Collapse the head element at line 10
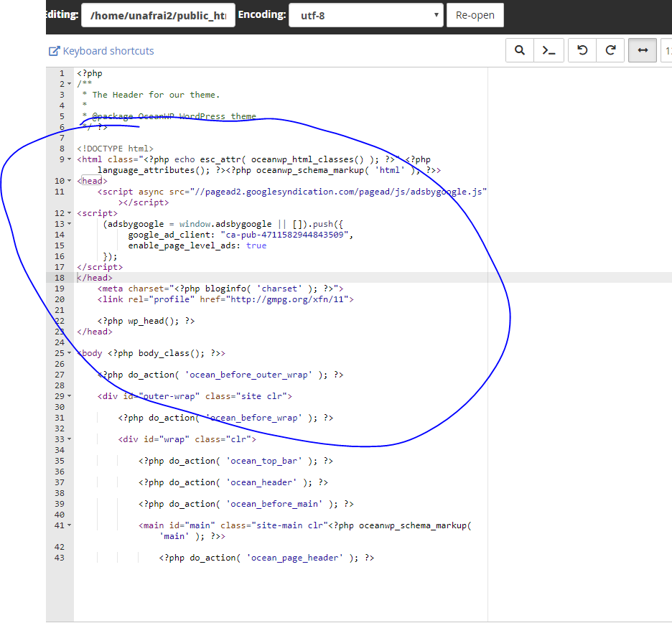672x623 pixels. point(67,180)
